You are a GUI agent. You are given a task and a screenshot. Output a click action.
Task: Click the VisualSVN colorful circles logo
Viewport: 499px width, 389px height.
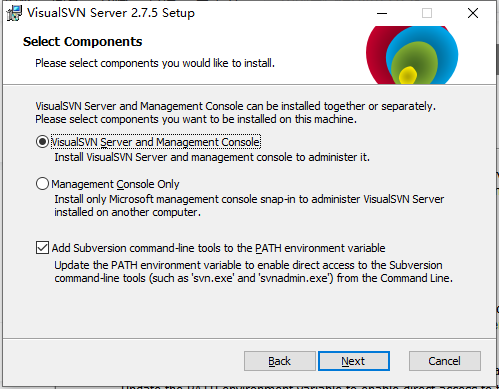click(412, 55)
